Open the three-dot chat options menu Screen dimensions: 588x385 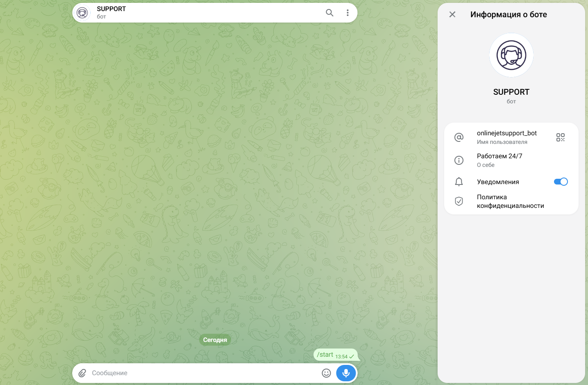(x=347, y=13)
